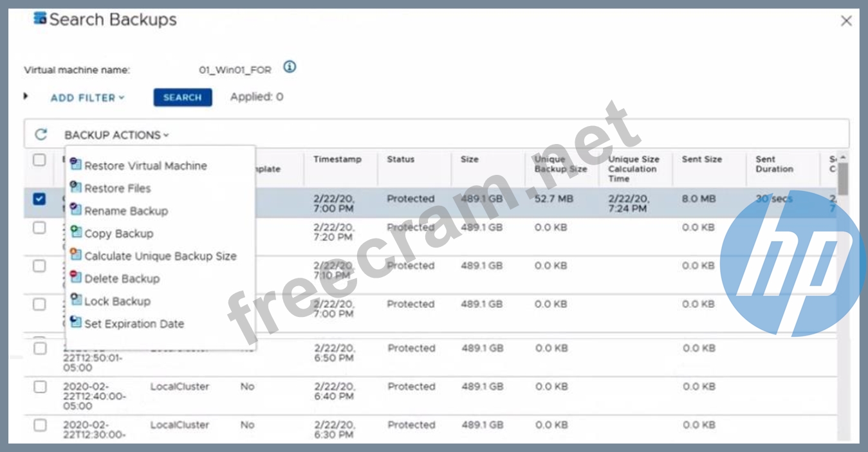This screenshot has width=868, height=452.
Task: Click the Rename Backup icon
Action: 76,210
